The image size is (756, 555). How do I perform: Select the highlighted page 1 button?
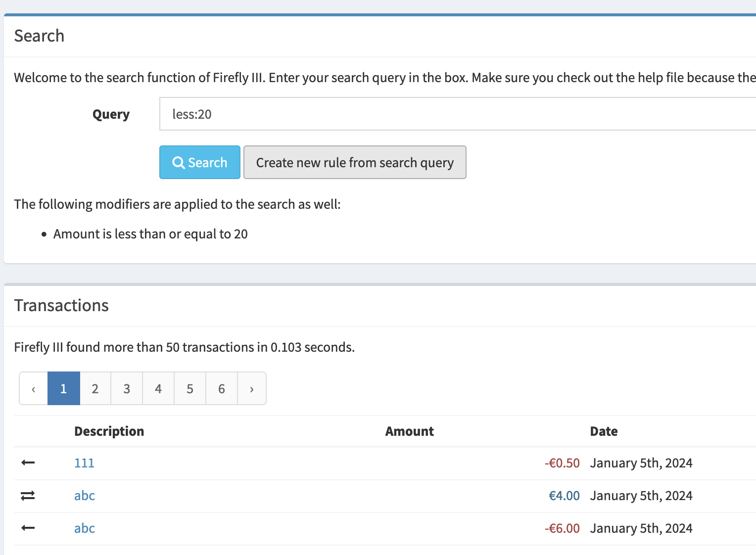click(63, 388)
